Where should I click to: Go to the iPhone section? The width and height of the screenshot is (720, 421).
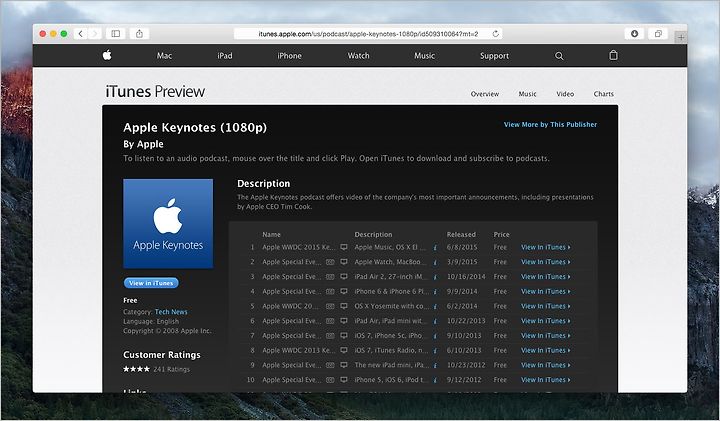(x=289, y=56)
